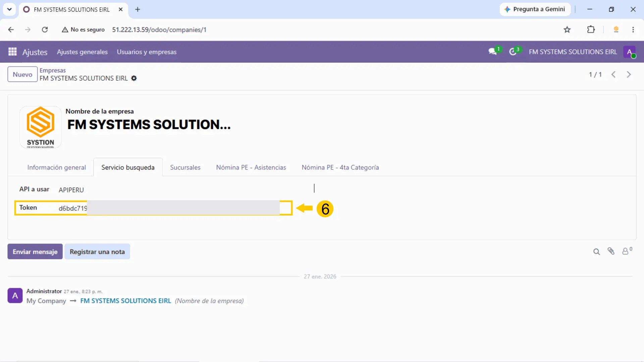Click the company logo thumbnail

[41, 127]
